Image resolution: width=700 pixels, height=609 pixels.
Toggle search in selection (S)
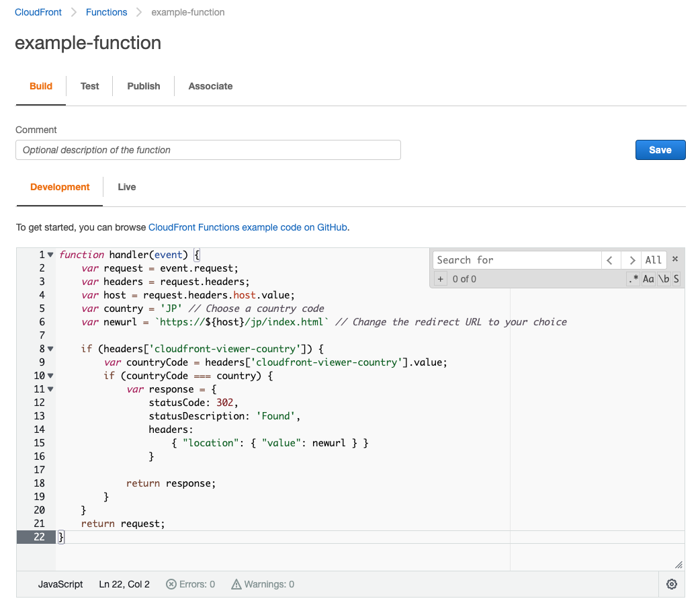coord(676,279)
